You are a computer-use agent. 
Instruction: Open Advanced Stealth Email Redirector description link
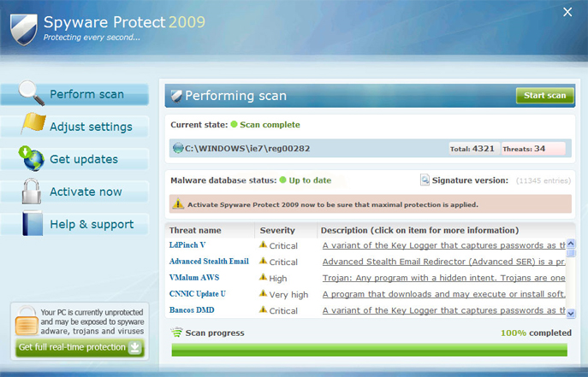[444, 262]
